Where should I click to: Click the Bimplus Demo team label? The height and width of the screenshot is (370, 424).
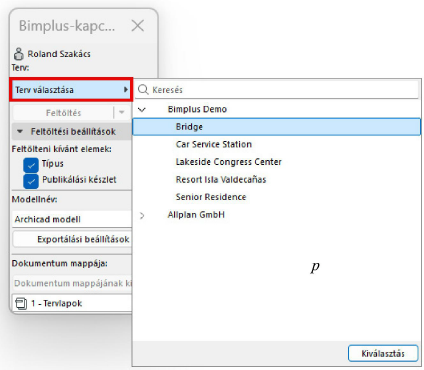coord(197,109)
